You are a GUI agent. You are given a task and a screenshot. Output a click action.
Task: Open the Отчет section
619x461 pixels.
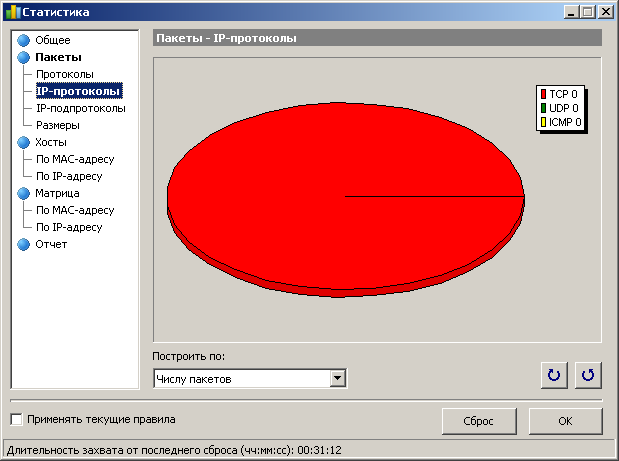coord(51,244)
